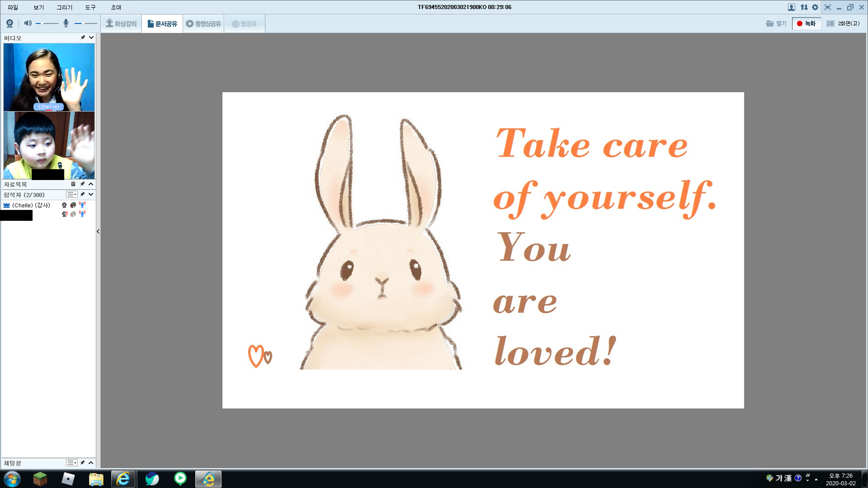
Task: Open the 그리기 menu
Action: click(64, 7)
